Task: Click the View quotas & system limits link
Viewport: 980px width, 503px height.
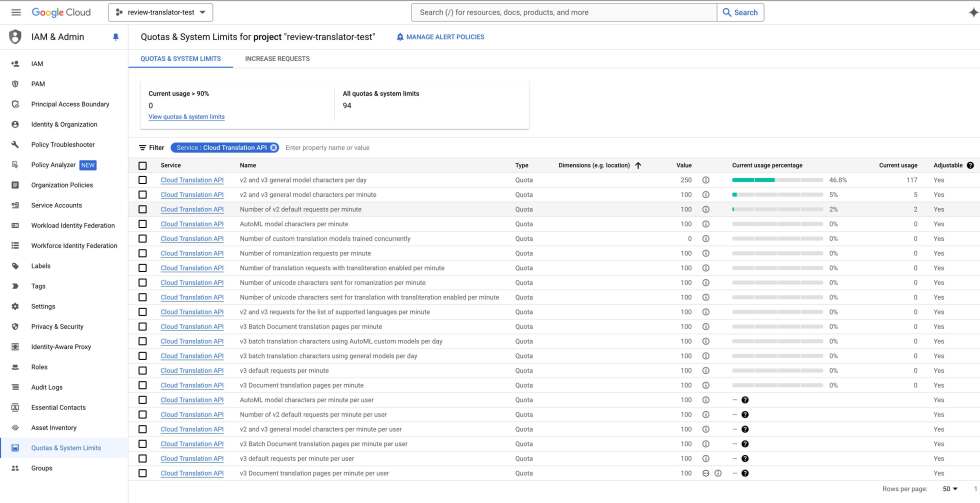Action: [x=186, y=117]
